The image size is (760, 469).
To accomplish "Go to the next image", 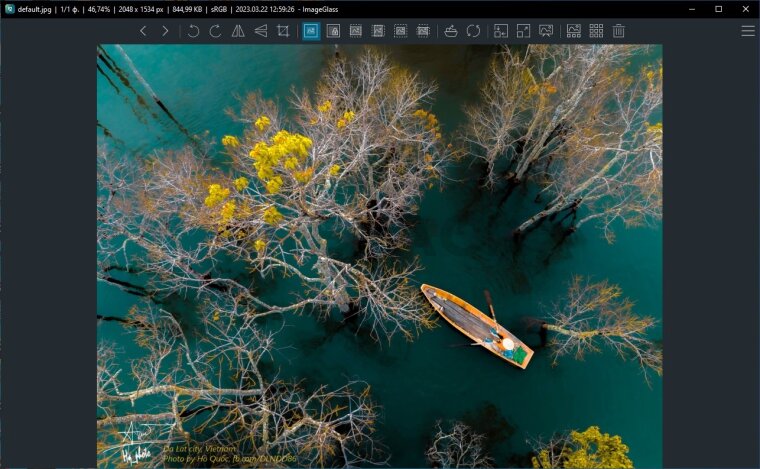I will click(165, 31).
